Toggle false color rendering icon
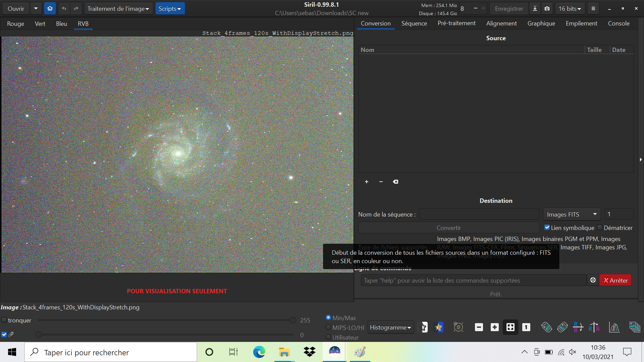Viewport: 644px width, 362px height. (x=439, y=327)
